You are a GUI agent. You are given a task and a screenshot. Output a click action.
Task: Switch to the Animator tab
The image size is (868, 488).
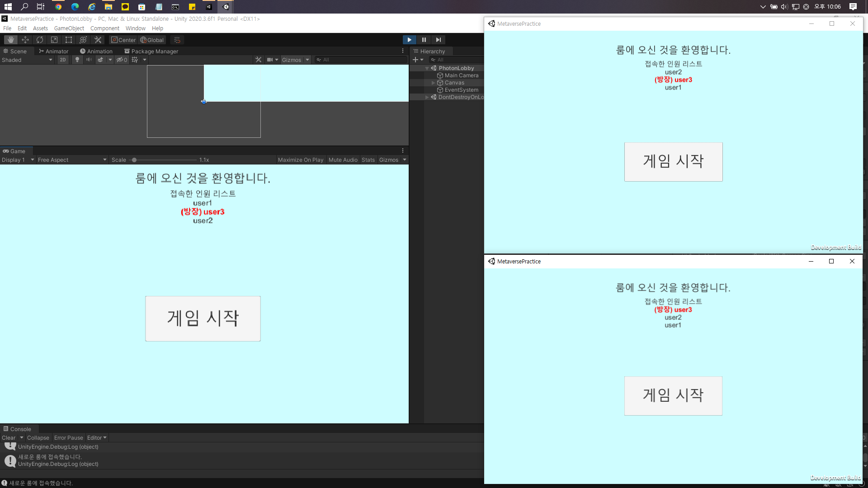53,51
